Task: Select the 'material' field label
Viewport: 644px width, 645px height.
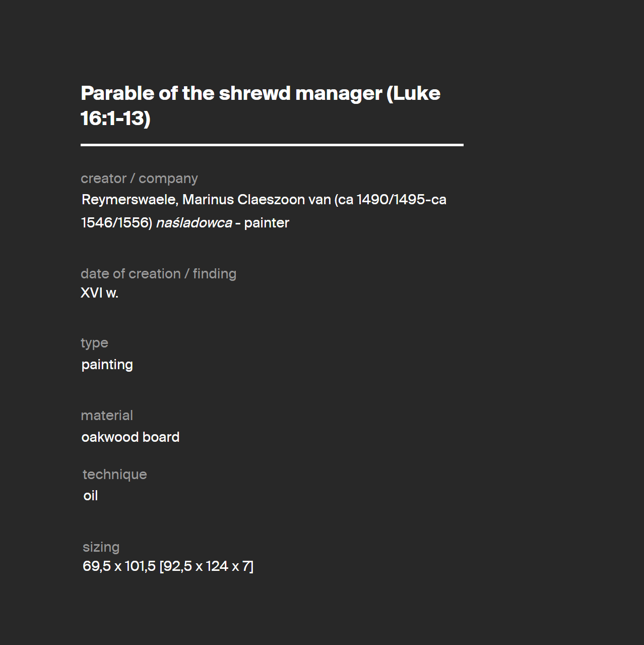Action: [107, 416]
